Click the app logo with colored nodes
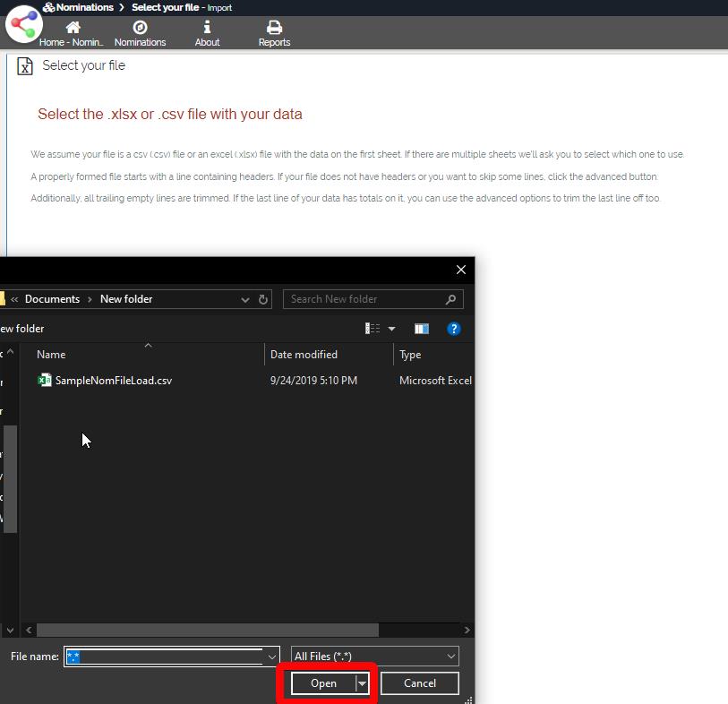Image resolution: width=728 pixels, height=704 pixels. click(x=23, y=23)
